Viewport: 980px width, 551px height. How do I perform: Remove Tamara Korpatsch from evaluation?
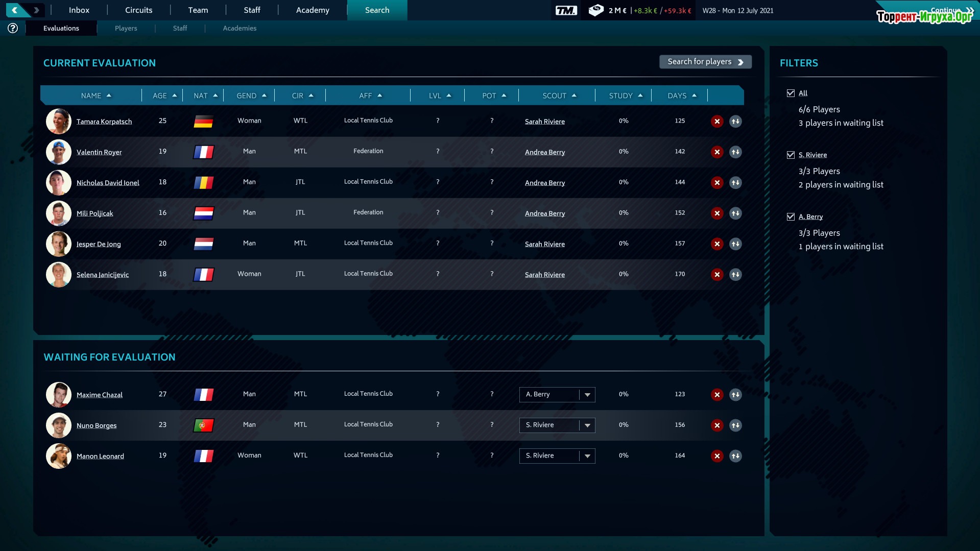(717, 122)
